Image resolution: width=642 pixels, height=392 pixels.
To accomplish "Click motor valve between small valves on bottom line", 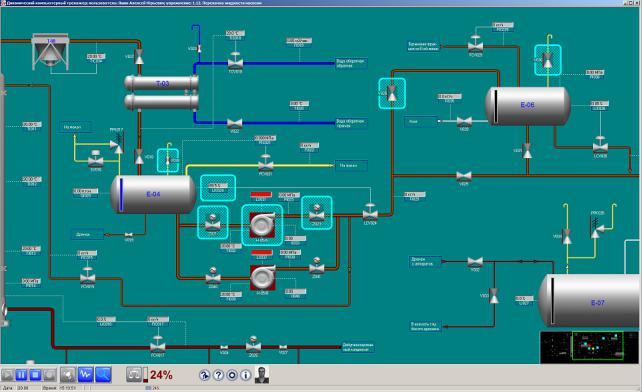I will [x=253, y=344].
